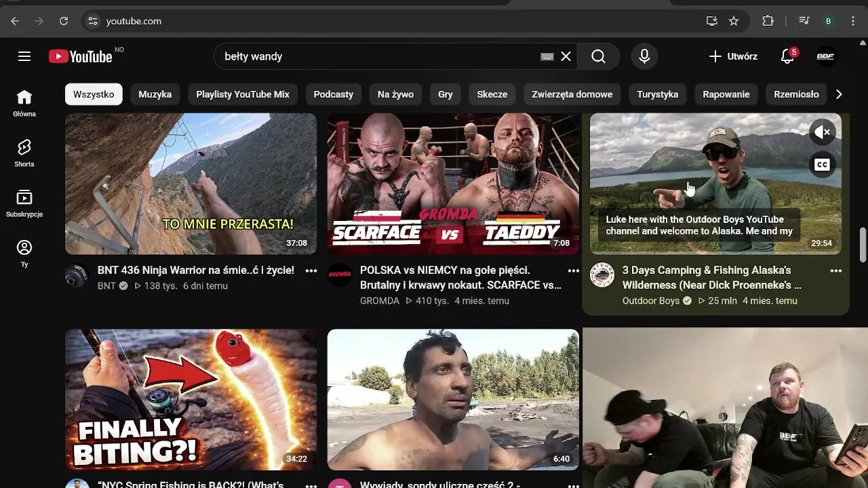
Task: Open the BNT 436 Ninja Warrior thumbnail
Action: pyautogui.click(x=191, y=184)
